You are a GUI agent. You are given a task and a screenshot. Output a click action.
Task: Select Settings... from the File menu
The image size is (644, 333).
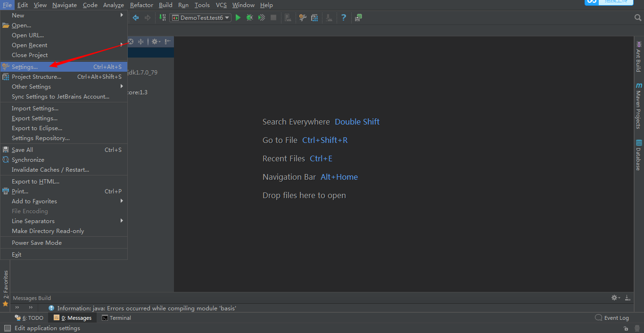[x=25, y=67]
